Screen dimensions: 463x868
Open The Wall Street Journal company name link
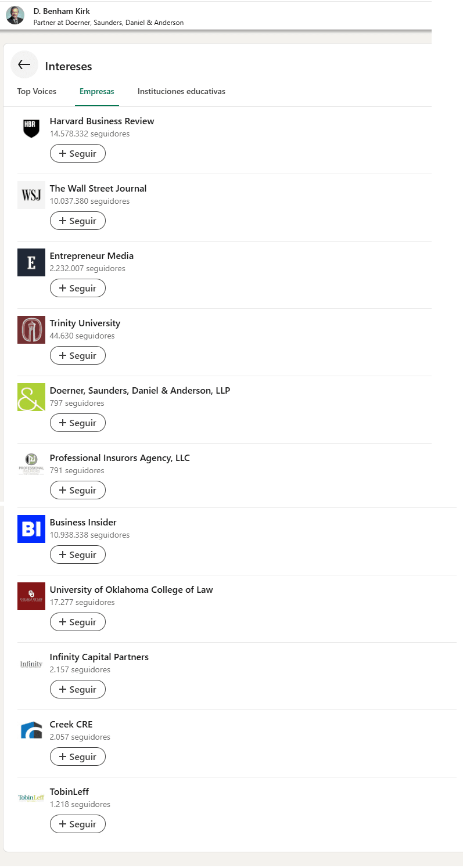click(x=98, y=189)
